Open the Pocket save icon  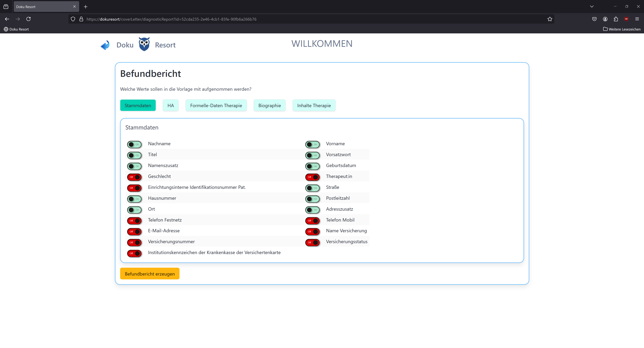[x=594, y=19]
